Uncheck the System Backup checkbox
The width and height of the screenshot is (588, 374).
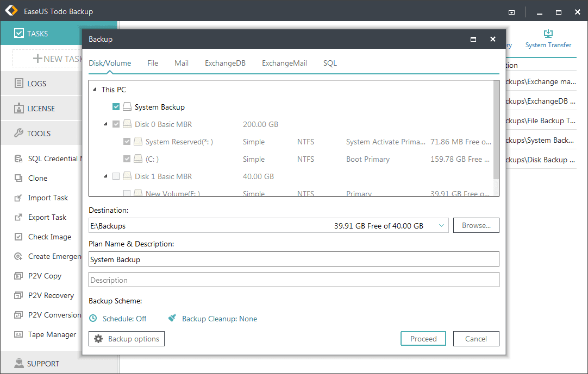[x=116, y=106]
